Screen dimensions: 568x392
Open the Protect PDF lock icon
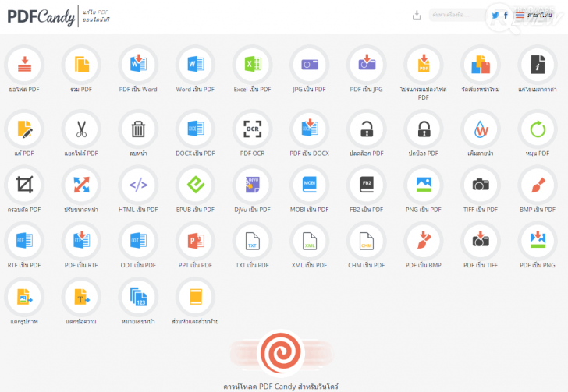pyautogui.click(x=424, y=129)
